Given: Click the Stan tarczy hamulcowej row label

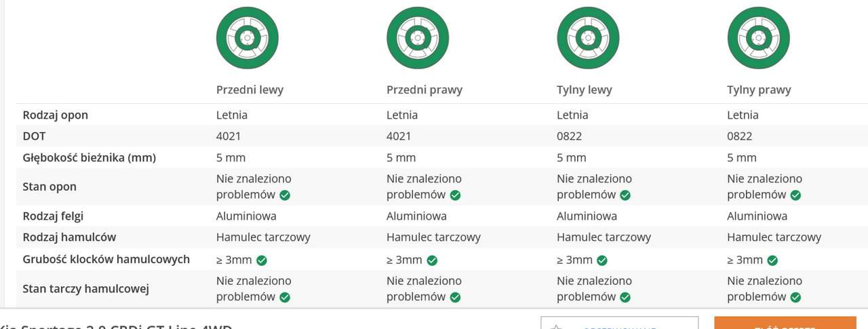Looking at the screenshot, I should 86,288.
